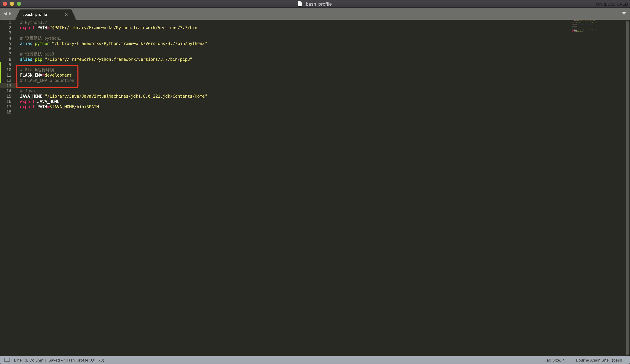Click the back navigation arrow in tab bar
The width and height of the screenshot is (630, 364).
pos(5,14)
